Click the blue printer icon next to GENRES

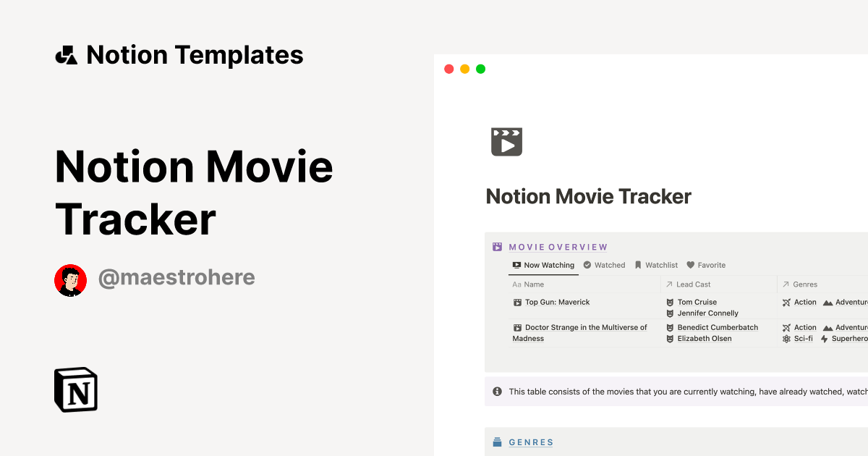tap(497, 442)
